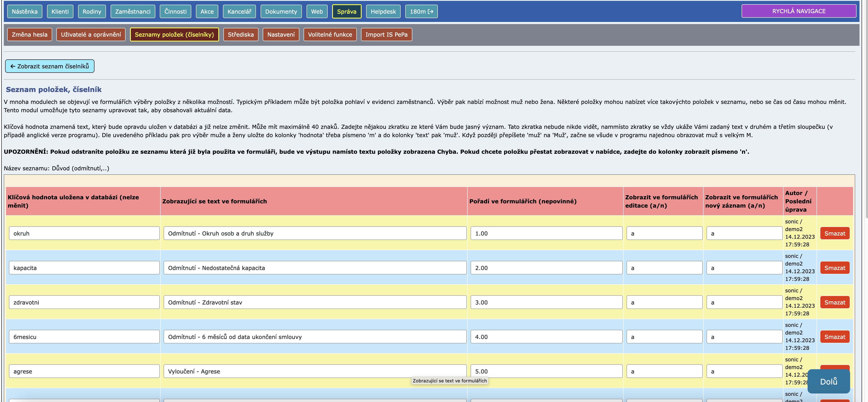Image resolution: width=868 pixels, height=402 pixels.
Task: Switch to Uživatelé a oprávnění submenu
Action: point(91,34)
